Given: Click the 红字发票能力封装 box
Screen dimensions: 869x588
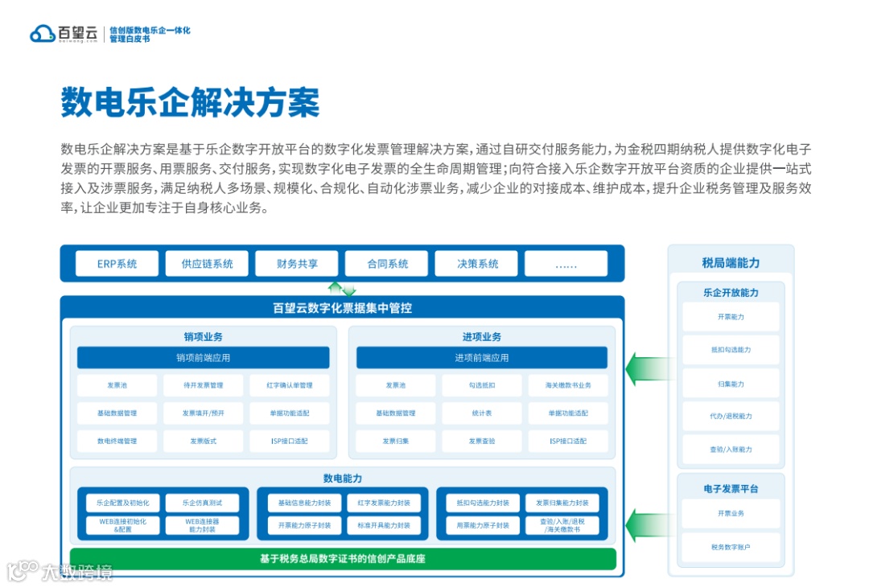Looking at the screenshot, I should point(384,504).
